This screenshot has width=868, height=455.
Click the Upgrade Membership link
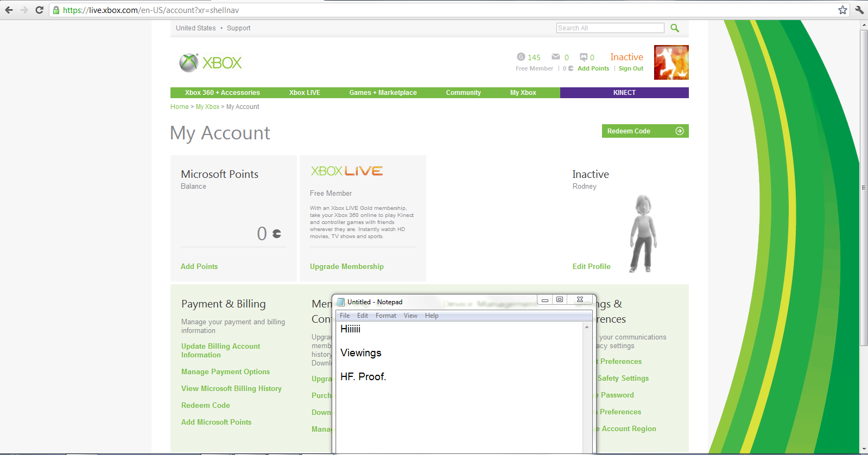[347, 266]
